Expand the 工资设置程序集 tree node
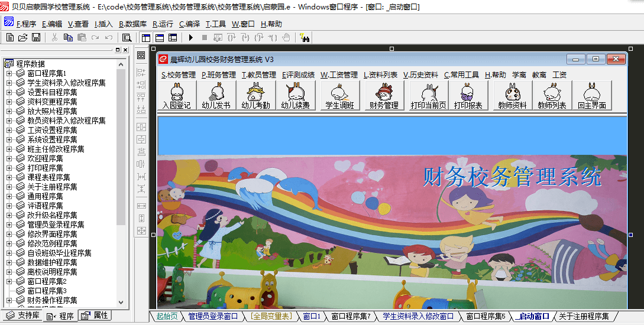Image resolution: width=644 pixels, height=325 pixels. tap(9, 130)
